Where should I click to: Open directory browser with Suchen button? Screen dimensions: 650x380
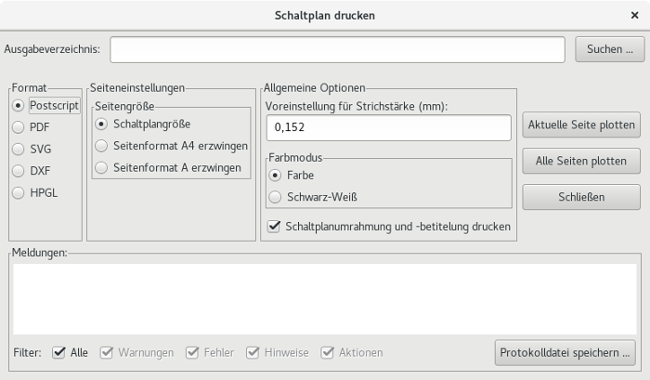[610, 49]
